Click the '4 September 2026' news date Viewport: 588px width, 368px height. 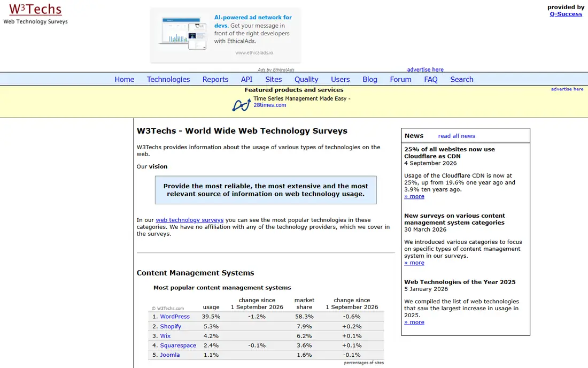[430, 163]
